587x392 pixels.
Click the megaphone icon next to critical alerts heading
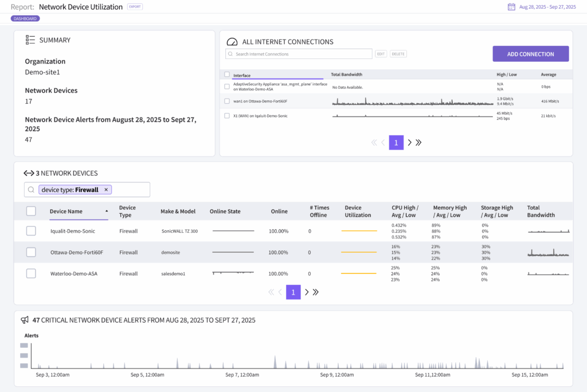coord(26,320)
